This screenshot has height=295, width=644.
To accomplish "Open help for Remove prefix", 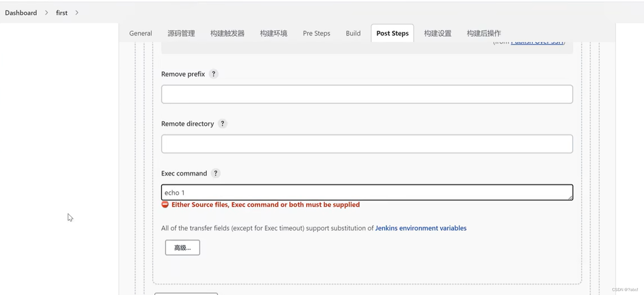I will click(x=213, y=74).
